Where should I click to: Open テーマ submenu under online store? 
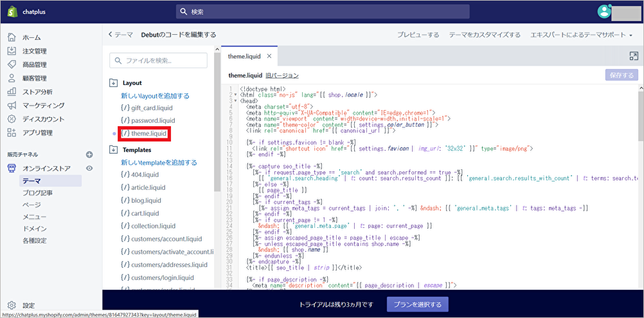pos(50,181)
